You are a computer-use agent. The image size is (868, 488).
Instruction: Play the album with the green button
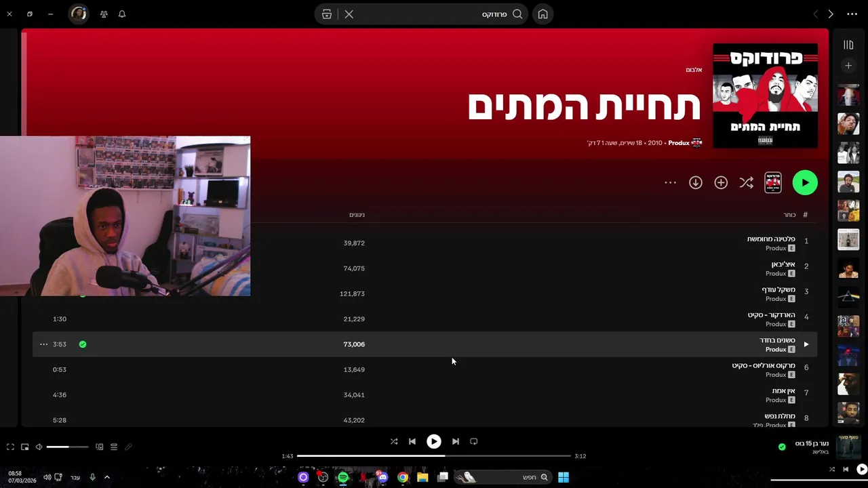[x=805, y=182]
